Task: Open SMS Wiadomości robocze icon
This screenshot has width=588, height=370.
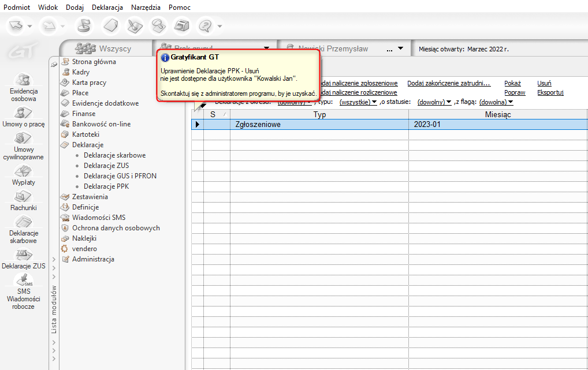Action: (x=24, y=290)
